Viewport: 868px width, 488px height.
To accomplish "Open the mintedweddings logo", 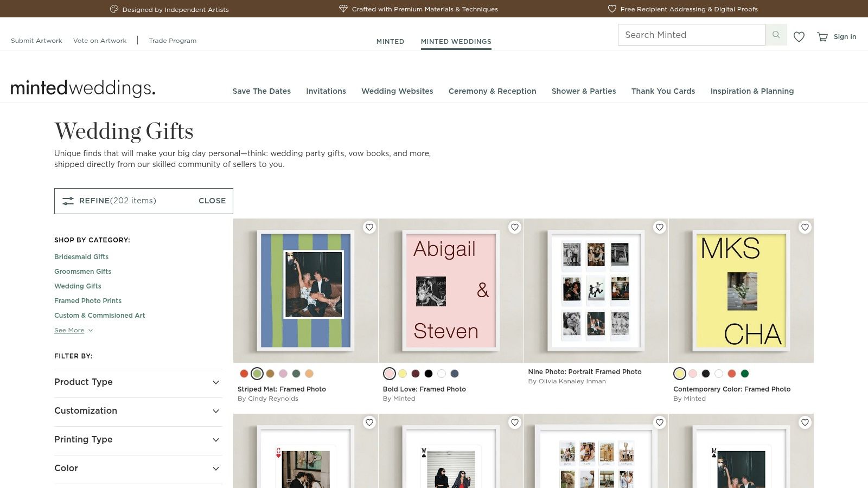I will point(82,87).
